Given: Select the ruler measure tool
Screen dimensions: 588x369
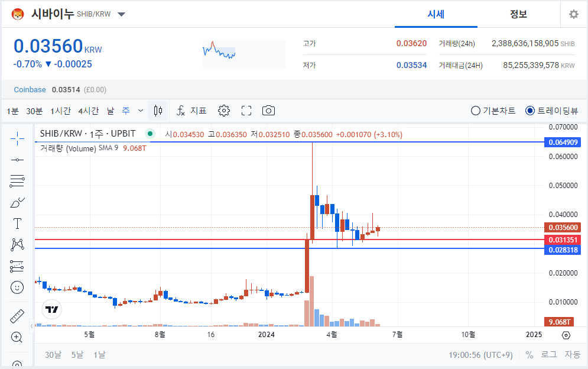Looking at the screenshot, I should [x=17, y=316].
